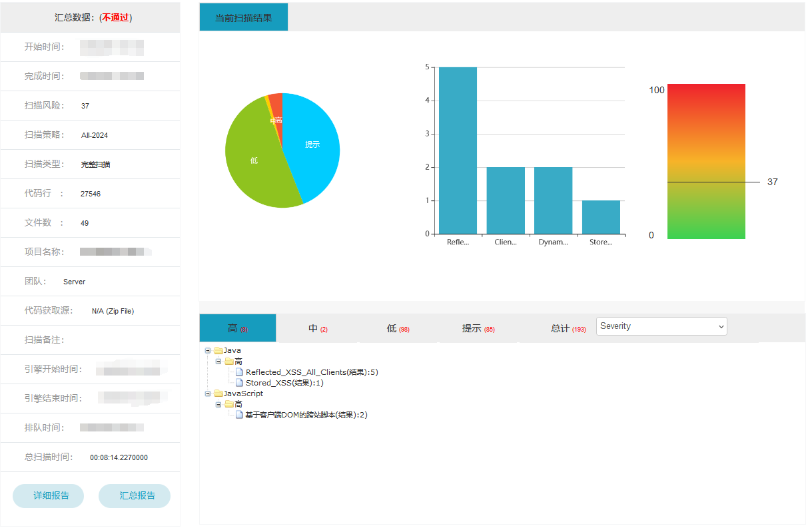Image resolution: width=812 pixels, height=528 pixels.
Task: Click the red-to-green risk score gauge
Action: tap(706, 161)
